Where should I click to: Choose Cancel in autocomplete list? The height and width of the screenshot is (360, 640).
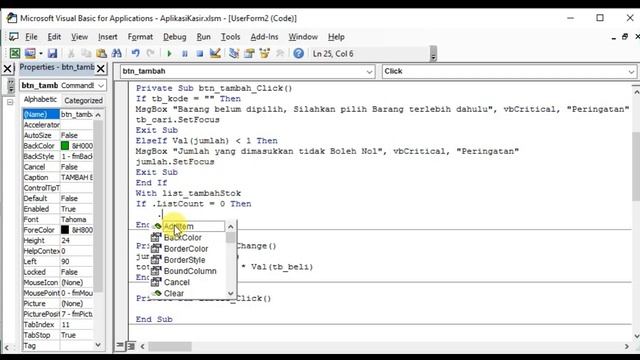pos(188,282)
